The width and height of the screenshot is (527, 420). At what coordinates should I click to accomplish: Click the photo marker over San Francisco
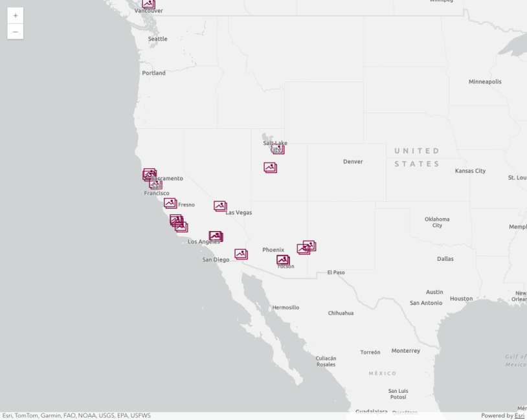pos(155,184)
